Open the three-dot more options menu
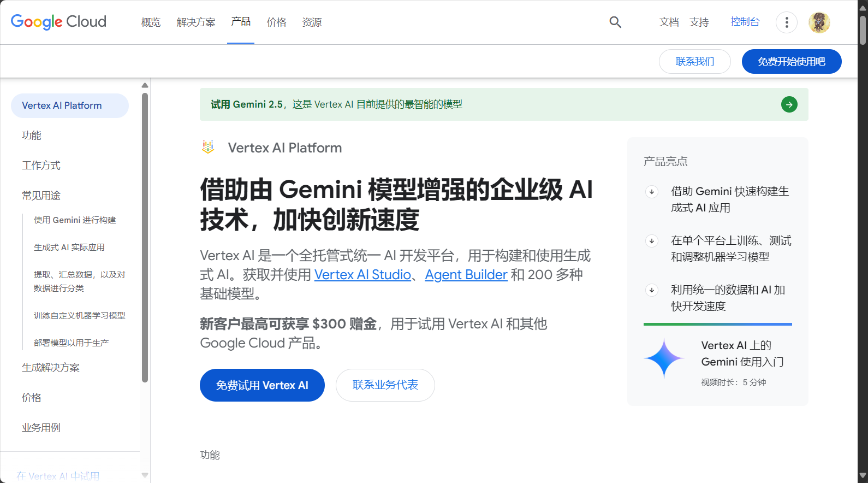Image resolution: width=868 pixels, height=483 pixels. tap(787, 22)
